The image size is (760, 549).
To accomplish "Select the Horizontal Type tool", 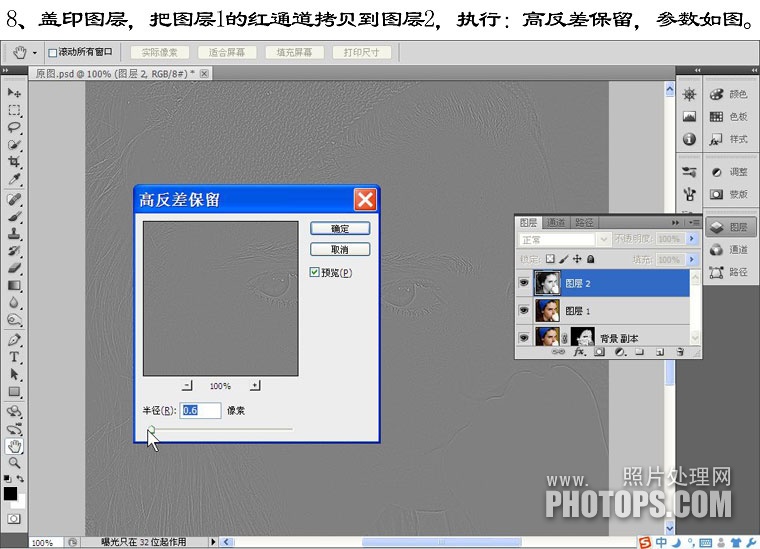I will tap(14, 357).
